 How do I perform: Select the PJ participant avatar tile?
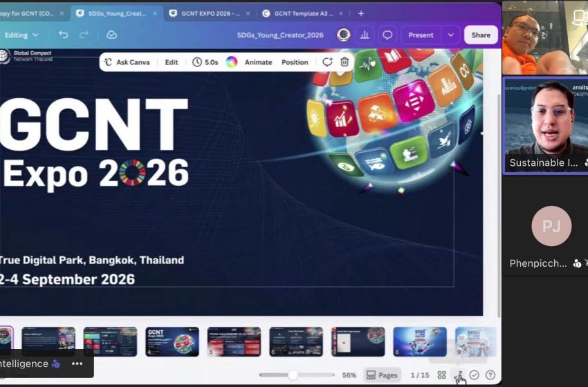[x=551, y=226]
